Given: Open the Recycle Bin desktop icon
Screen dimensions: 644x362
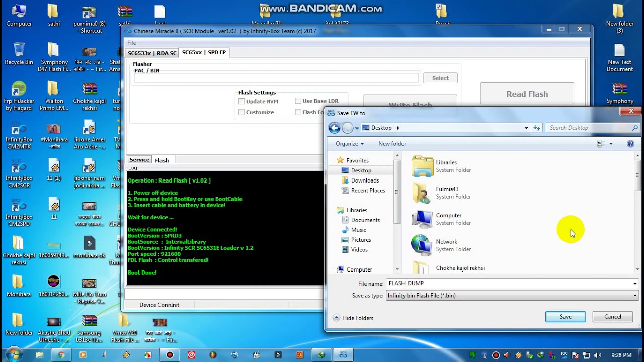Looking at the screenshot, I should click(19, 53).
